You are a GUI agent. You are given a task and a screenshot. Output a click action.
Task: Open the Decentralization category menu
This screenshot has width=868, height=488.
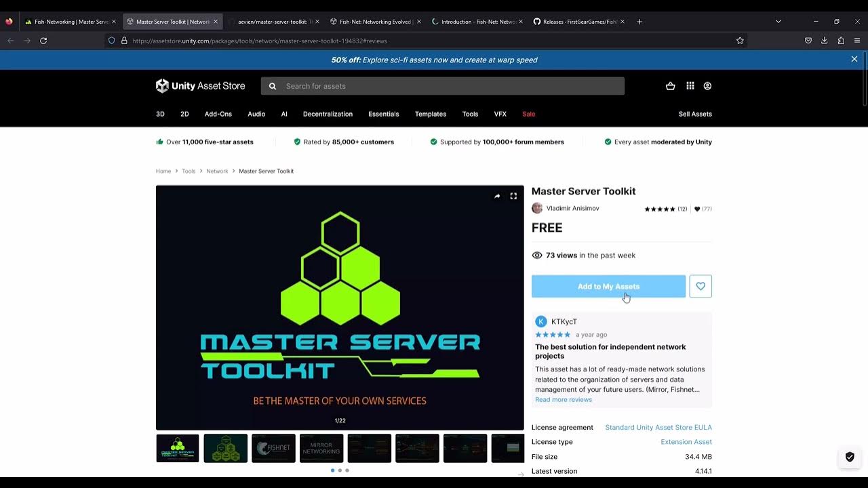point(328,114)
